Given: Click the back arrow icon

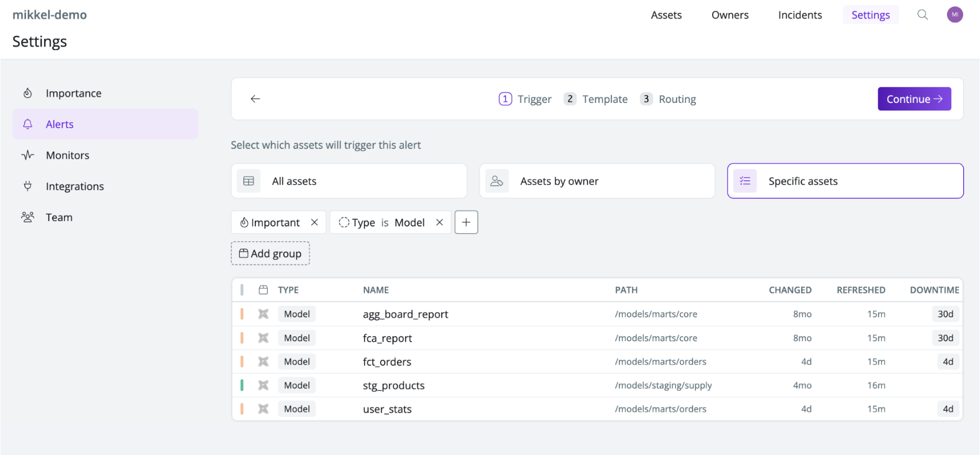Looking at the screenshot, I should [255, 99].
